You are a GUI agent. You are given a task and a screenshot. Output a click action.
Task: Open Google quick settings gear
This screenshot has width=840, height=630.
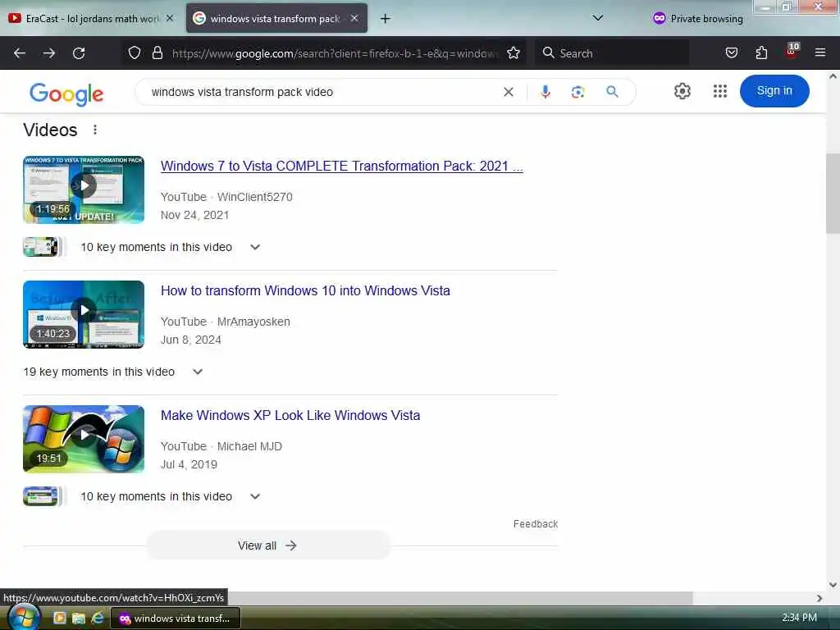tap(682, 91)
